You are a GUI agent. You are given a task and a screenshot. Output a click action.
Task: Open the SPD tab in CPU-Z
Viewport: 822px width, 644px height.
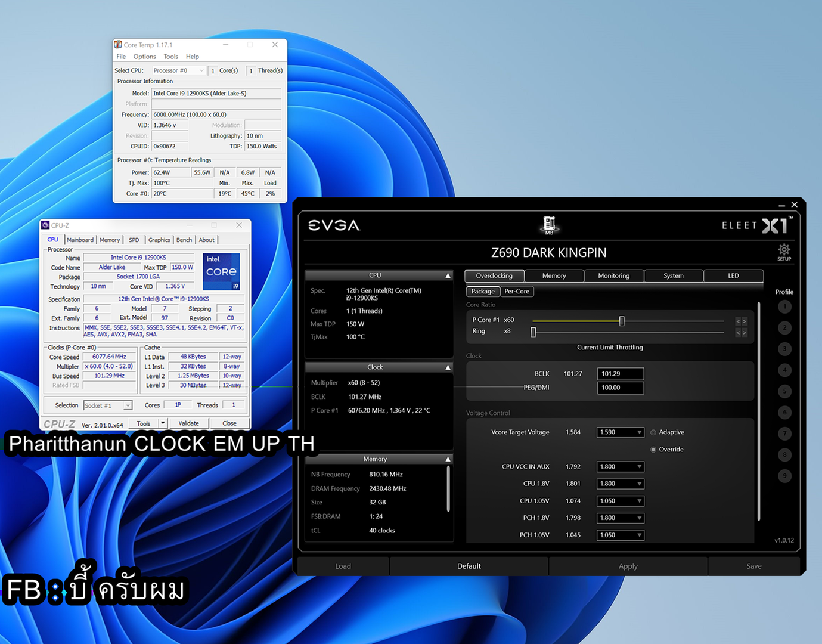coord(134,240)
